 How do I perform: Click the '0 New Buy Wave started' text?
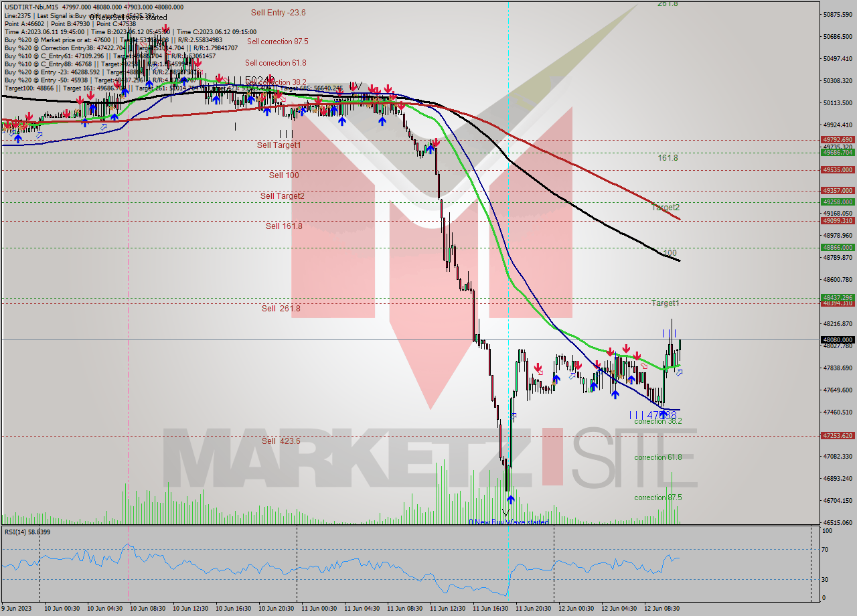[x=509, y=522]
